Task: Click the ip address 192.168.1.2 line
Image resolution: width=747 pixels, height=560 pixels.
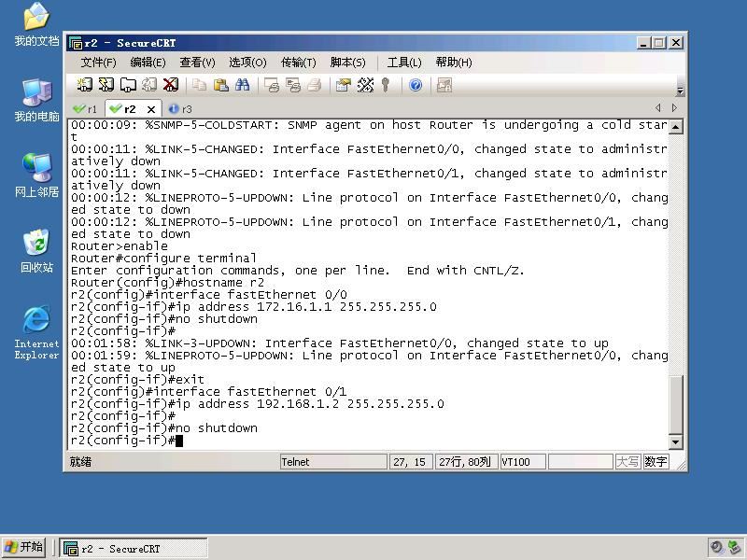Action: [x=258, y=404]
